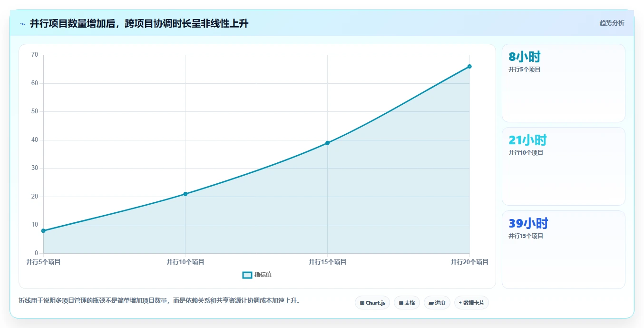The width and height of the screenshot is (644, 328).
Task: Open the 21小时 data card
Action: pos(563,167)
